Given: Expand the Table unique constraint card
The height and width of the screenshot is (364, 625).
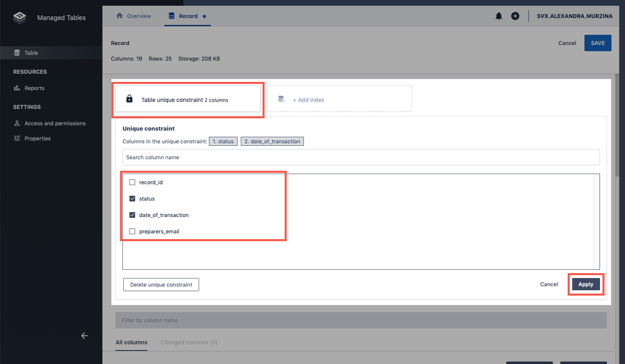Looking at the screenshot, I should (x=188, y=99).
